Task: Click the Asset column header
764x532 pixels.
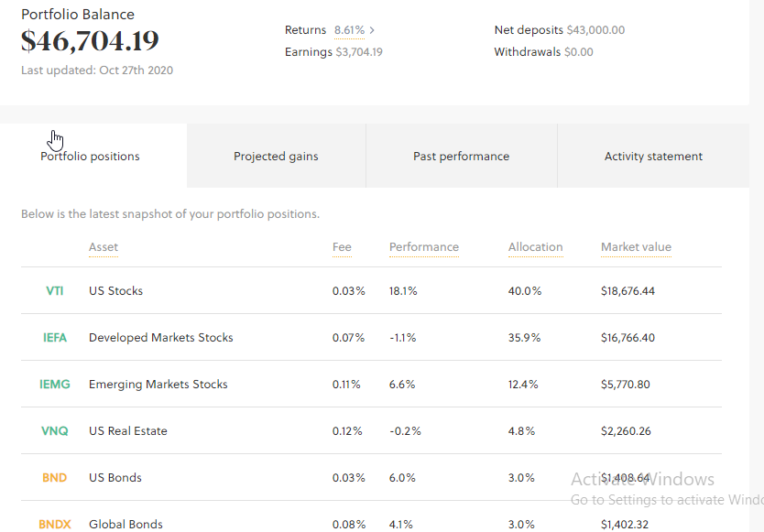Action: pyautogui.click(x=104, y=247)
